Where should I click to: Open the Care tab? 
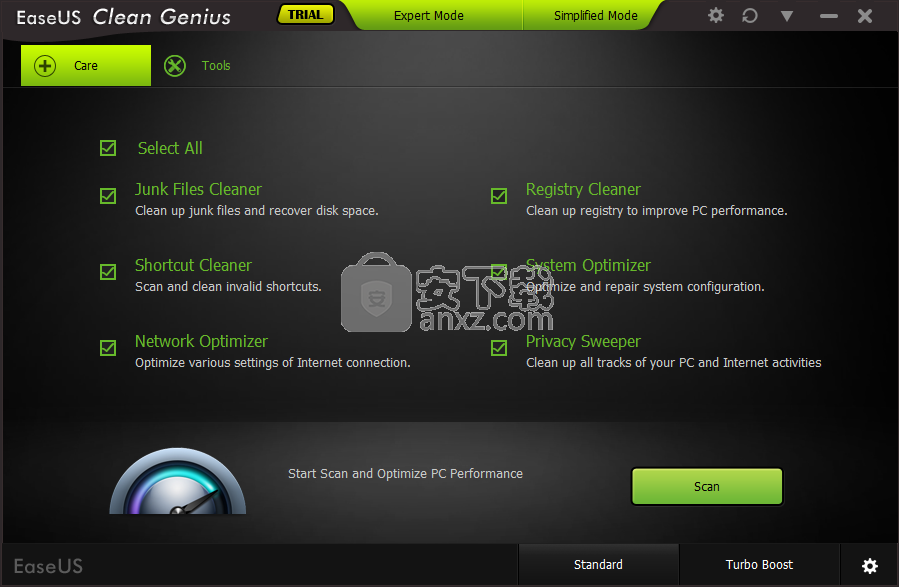(86, 65)
